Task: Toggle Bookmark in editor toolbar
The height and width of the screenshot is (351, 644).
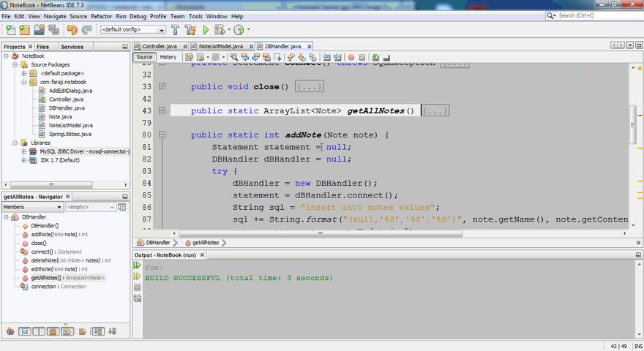Action: tap(313, 57)
